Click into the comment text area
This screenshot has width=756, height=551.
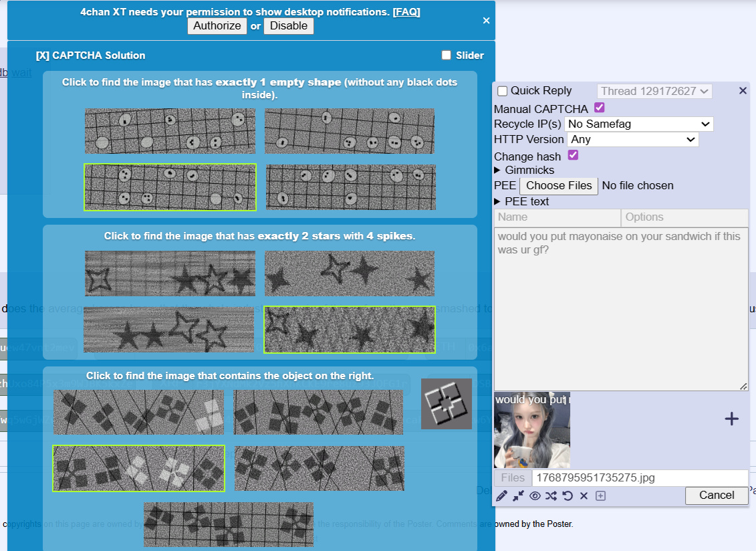point(621,309)
